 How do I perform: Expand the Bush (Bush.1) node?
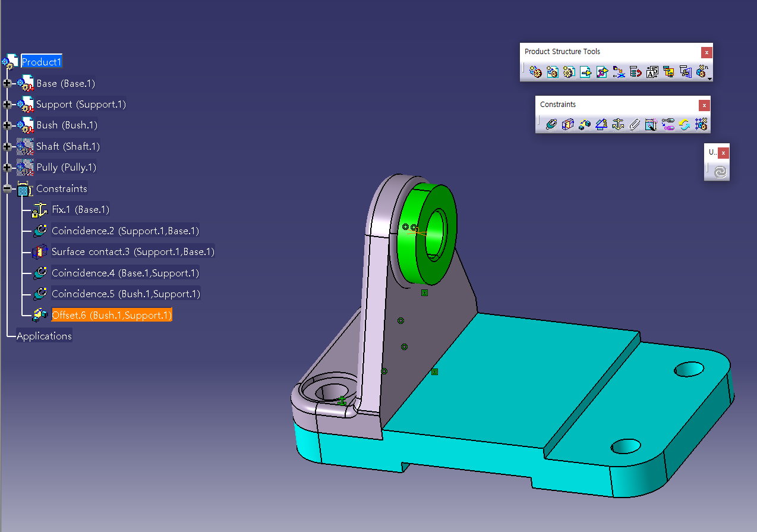(7, 125)
